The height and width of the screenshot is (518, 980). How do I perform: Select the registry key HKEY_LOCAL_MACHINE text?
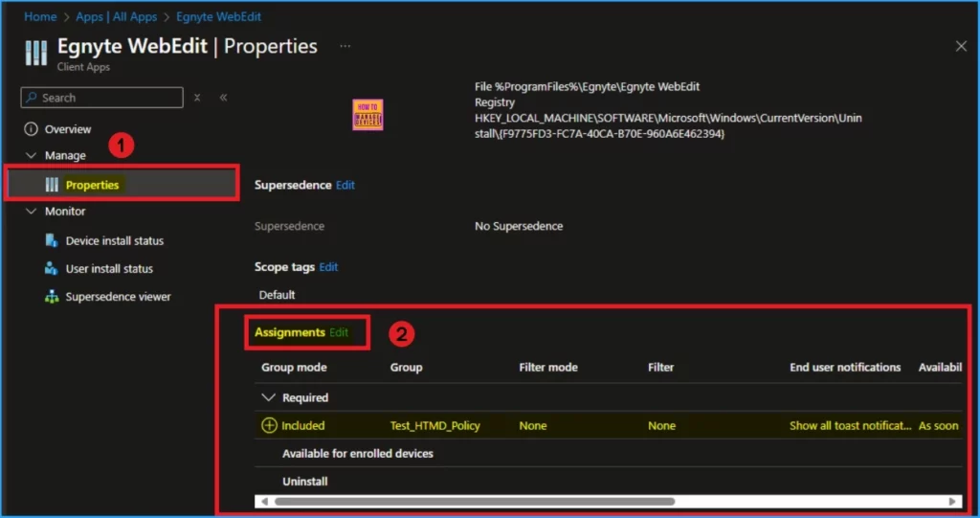pos(667,125)
